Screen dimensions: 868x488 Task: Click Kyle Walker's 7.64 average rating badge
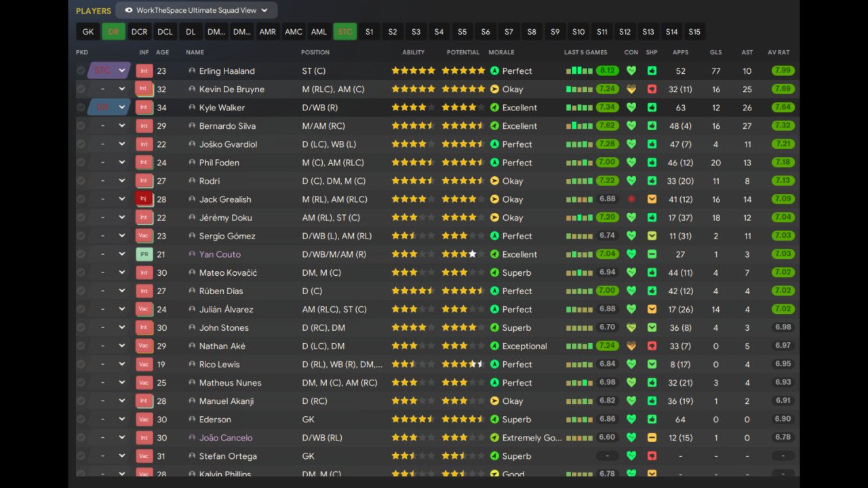tap(783, 107)
